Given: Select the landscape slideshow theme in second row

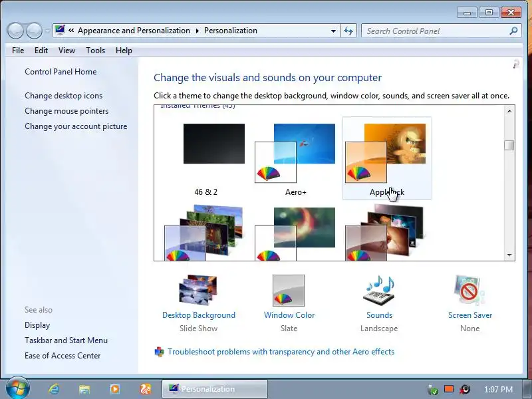Looking at the screenshot, I should (x=205, y=232).
